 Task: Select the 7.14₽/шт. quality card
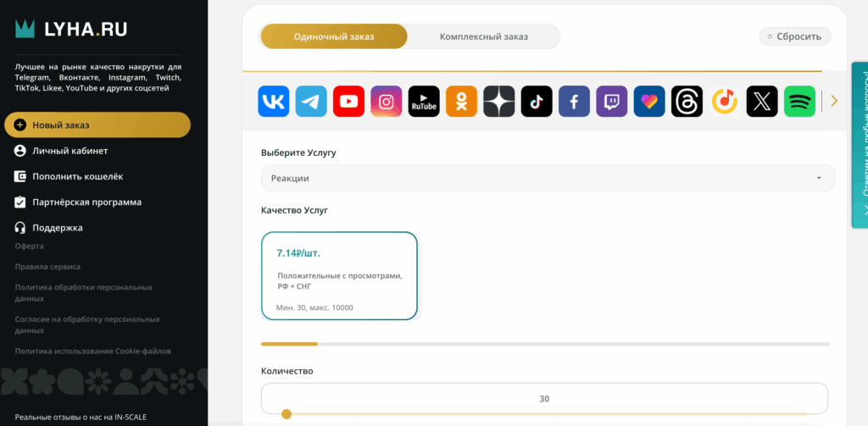tap(340, 276)
